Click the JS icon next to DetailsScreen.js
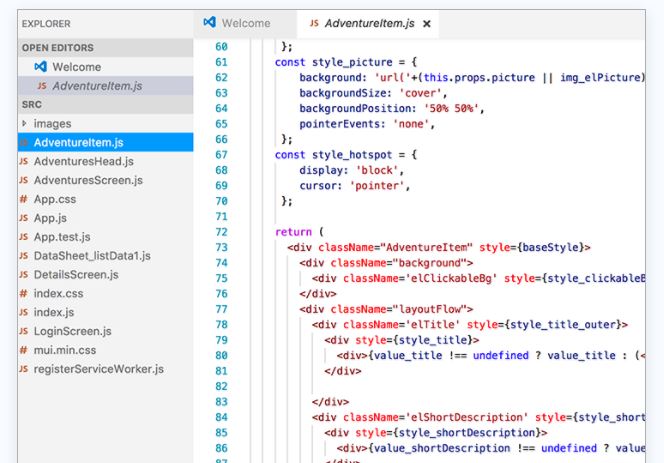The width and height of the screenshot is (664, 463). 24,274
